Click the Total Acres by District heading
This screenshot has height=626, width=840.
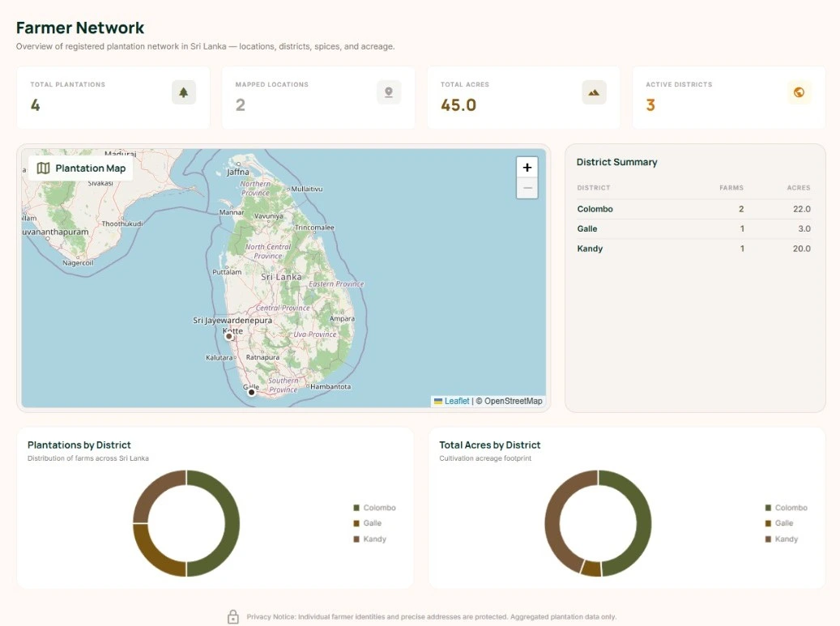[489, 445]
